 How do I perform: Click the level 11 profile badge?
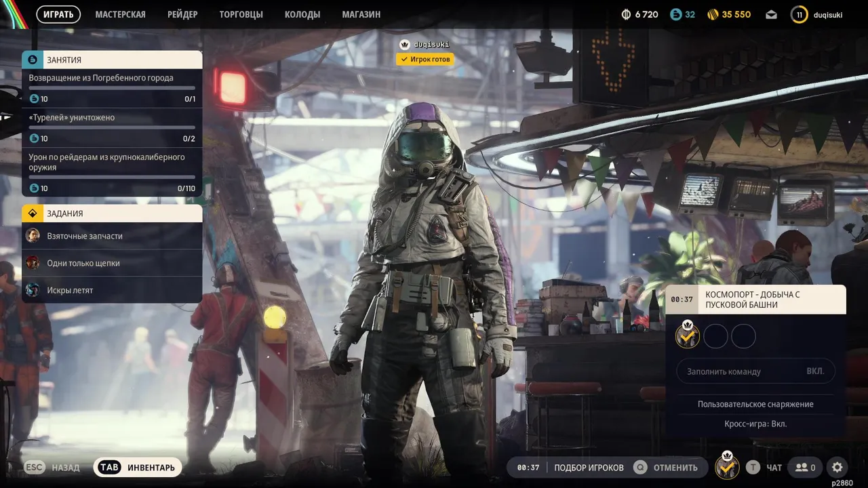(x=800, y=14)
